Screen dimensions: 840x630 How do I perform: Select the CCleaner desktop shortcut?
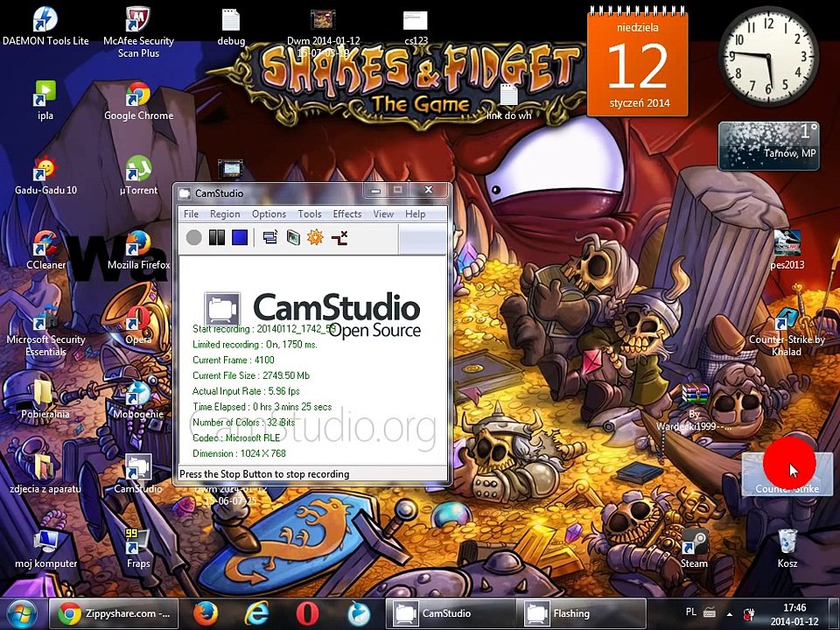[45, 250]
